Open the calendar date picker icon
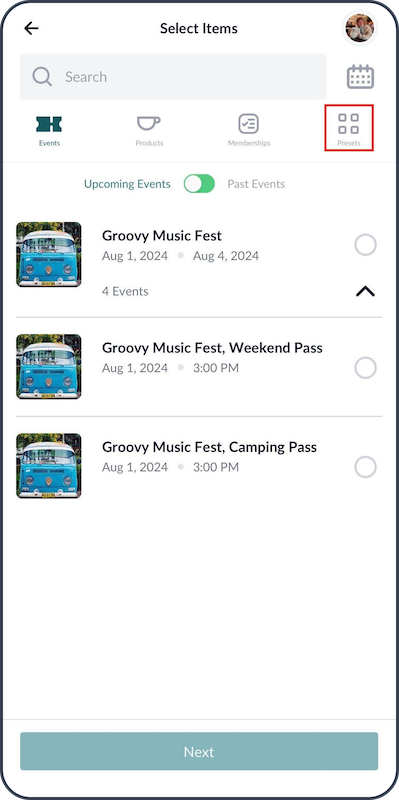Image resolution: width=399 pixels, height=800 pixels. pyautogui.click(x=360, y=77)
